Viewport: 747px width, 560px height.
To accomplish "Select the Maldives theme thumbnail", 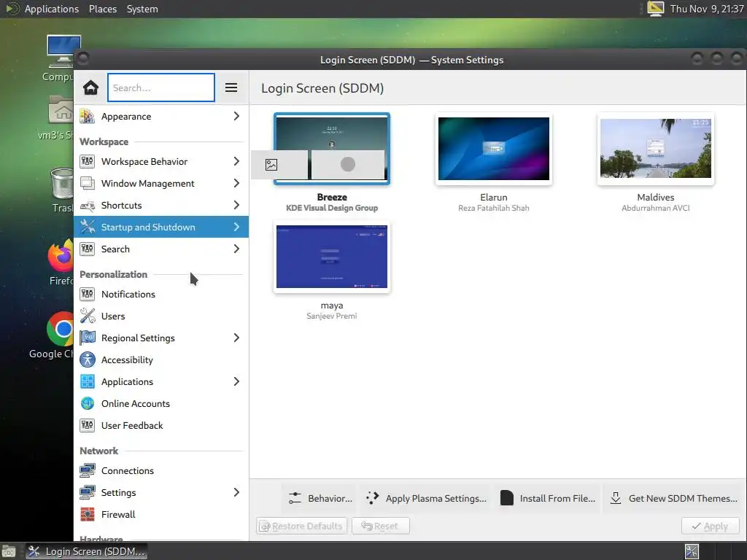I will click(656, 149).
